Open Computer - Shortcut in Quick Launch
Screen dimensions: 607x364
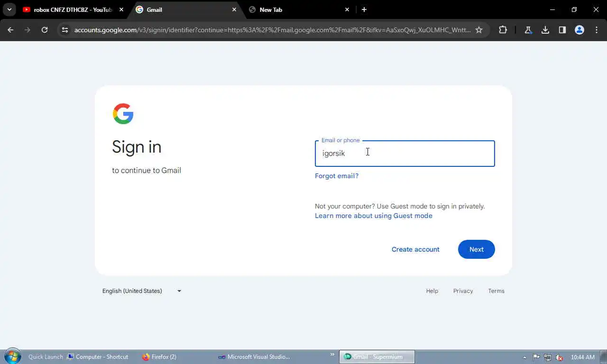tap(98, 357)
